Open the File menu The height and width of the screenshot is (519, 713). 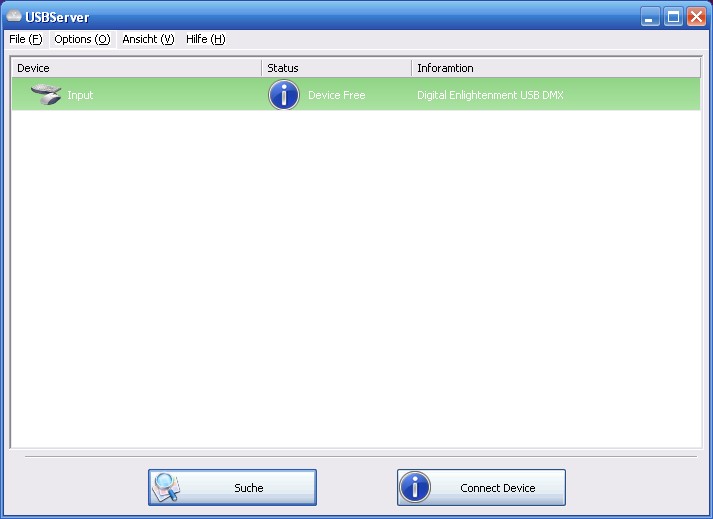tap(25, 39)
